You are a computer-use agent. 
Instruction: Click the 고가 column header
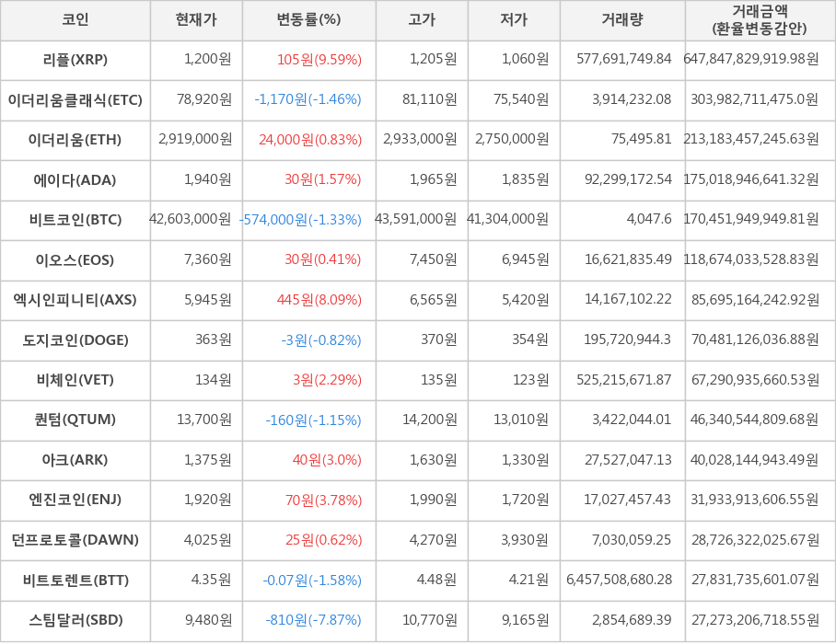click(x=422, y=20)
